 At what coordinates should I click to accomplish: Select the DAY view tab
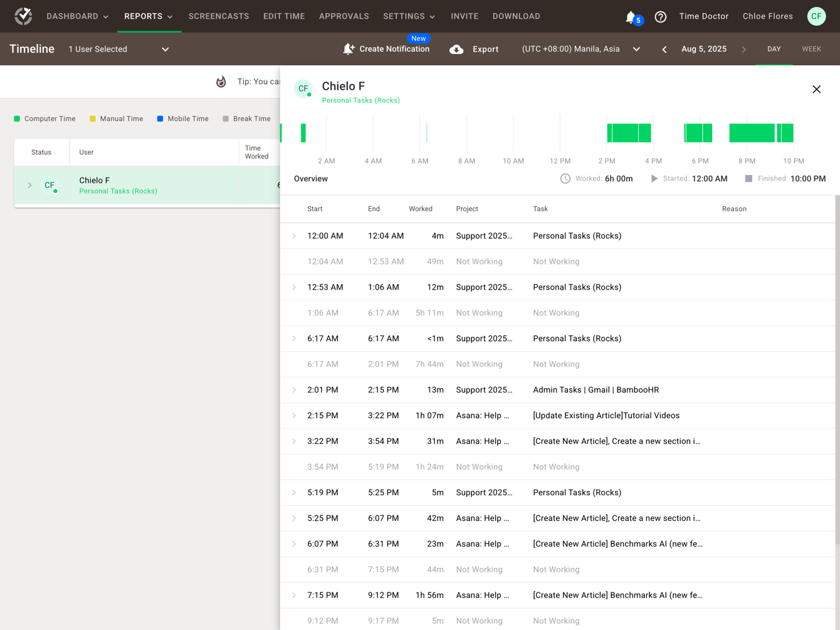774,49
